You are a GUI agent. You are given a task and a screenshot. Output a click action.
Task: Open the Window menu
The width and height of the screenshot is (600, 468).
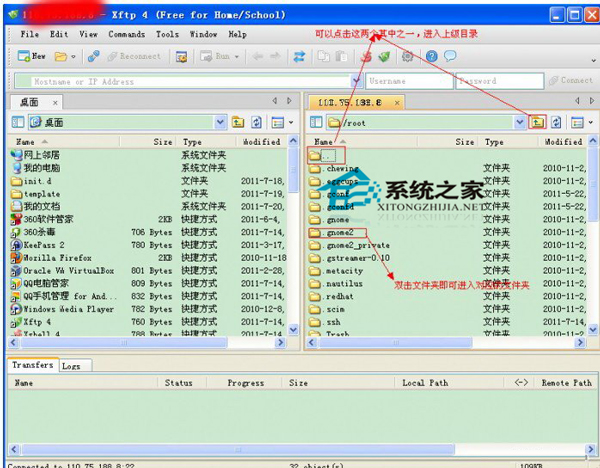203,34
